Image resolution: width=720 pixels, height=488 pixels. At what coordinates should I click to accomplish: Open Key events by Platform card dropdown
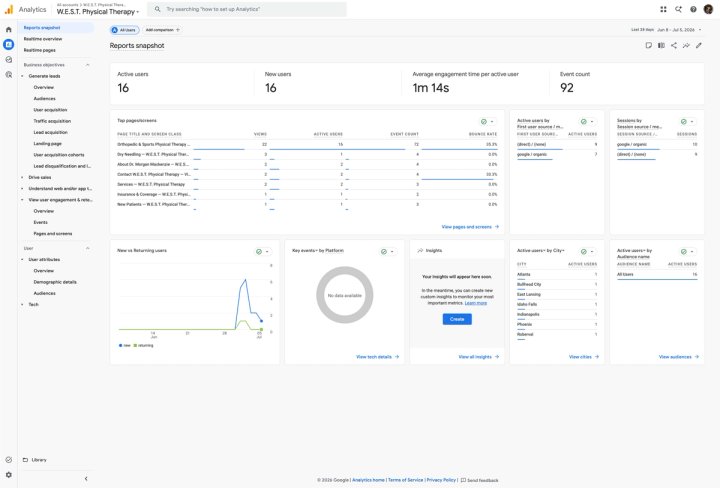tap(388, 252)
